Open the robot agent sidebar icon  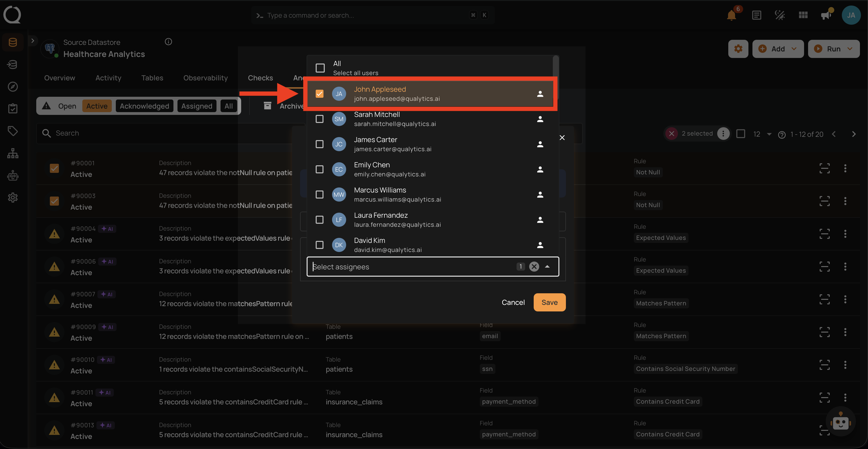pyautogui.click(x=13, y=175)
